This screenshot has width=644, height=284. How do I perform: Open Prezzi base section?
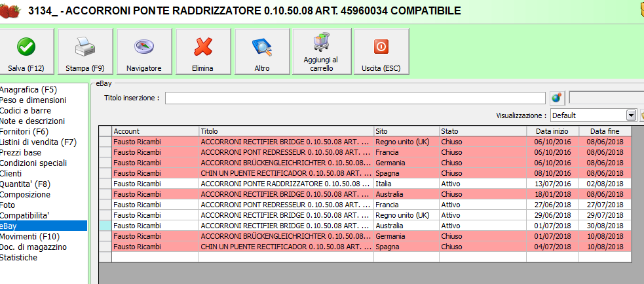click(x=20, y=152)
